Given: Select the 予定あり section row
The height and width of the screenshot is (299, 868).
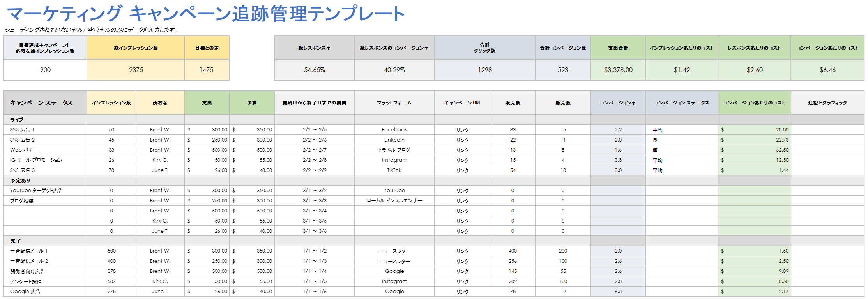Looking at the screenshot, I should [433, 180].
